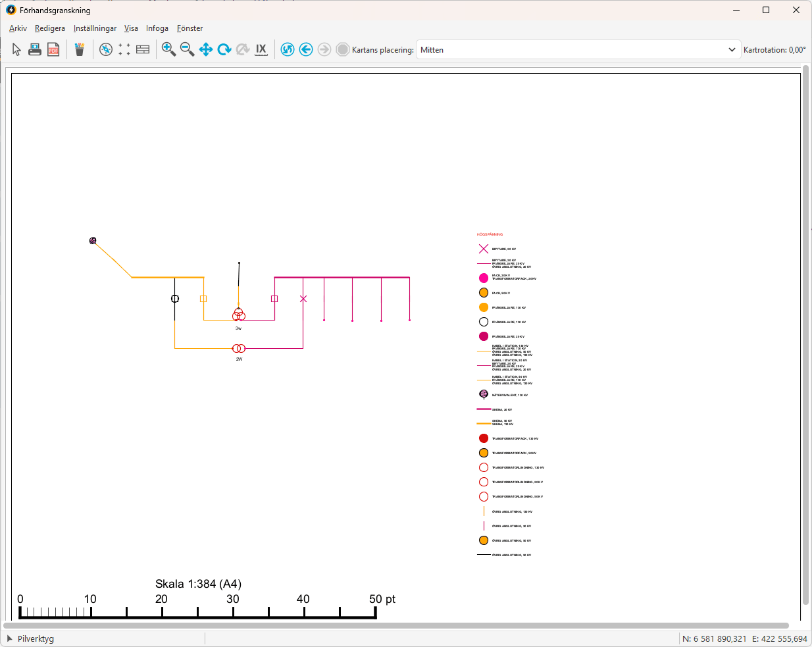Select the arrow pointer tool

pos(16,49)
